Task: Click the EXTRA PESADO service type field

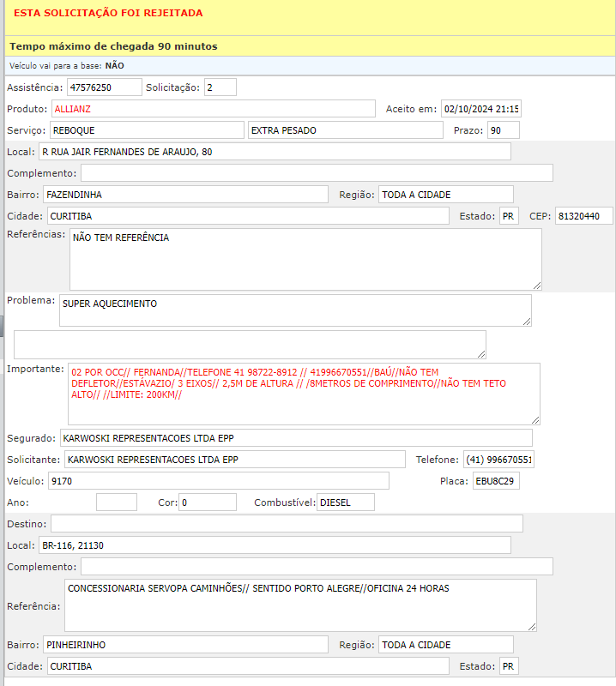Action: pyautogui.click(x=343, y=130)
